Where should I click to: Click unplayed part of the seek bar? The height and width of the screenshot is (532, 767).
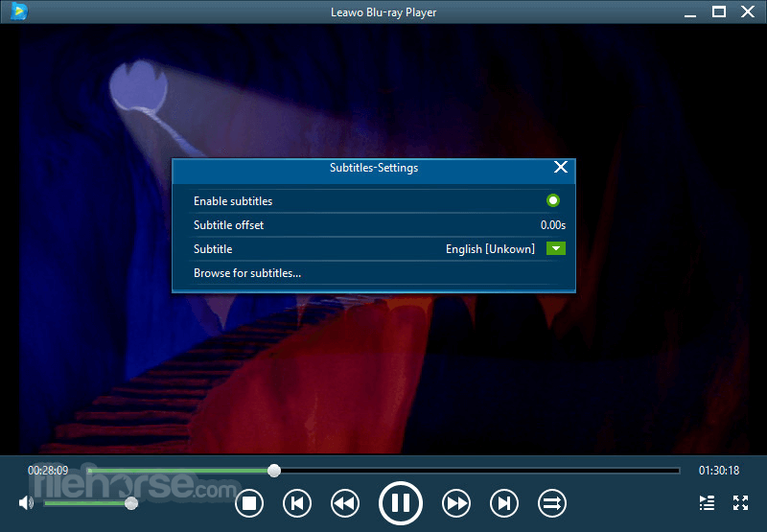click(x=480, y=471)
